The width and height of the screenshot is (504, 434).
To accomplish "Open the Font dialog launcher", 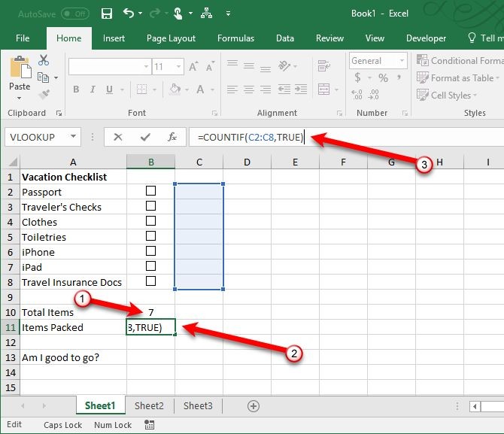I will click(x=214, y=113).
